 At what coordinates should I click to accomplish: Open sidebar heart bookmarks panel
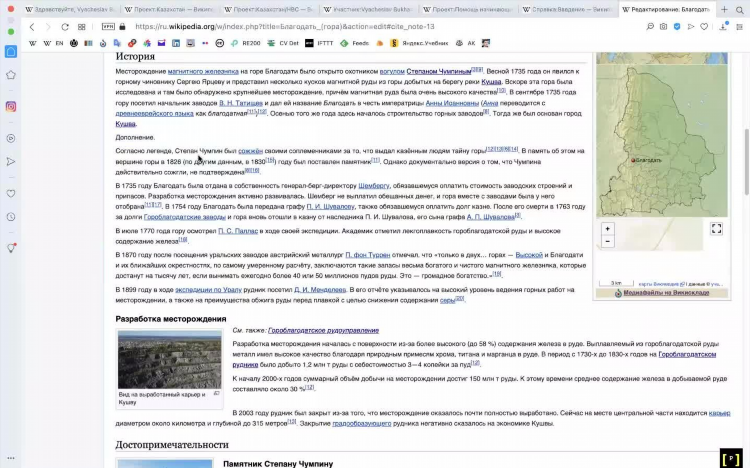point(11,193)
